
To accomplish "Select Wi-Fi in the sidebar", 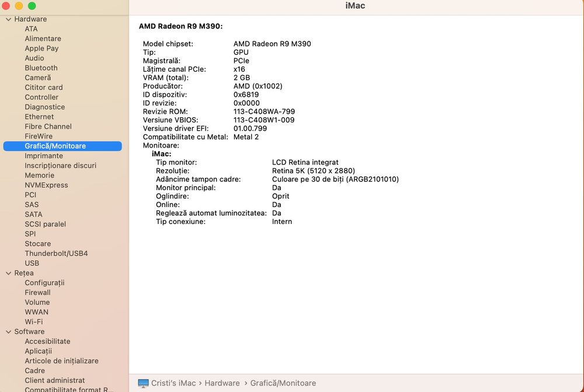I will click(33, 321).
